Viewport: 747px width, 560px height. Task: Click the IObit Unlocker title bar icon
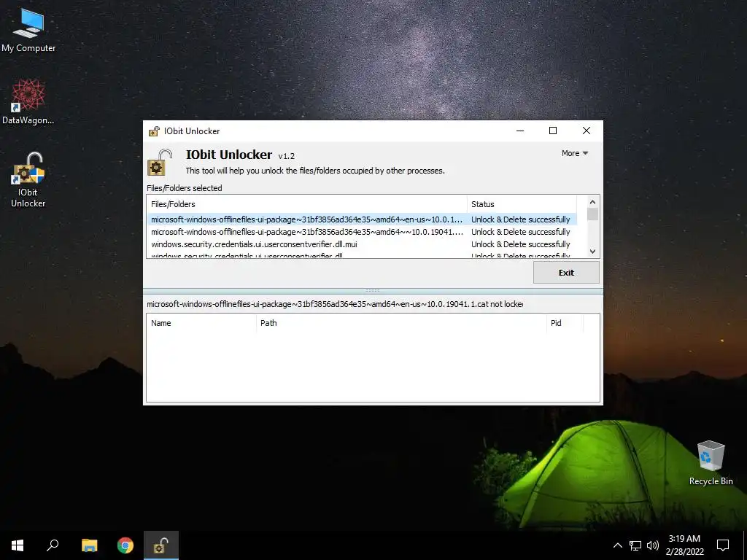(154, 131)
